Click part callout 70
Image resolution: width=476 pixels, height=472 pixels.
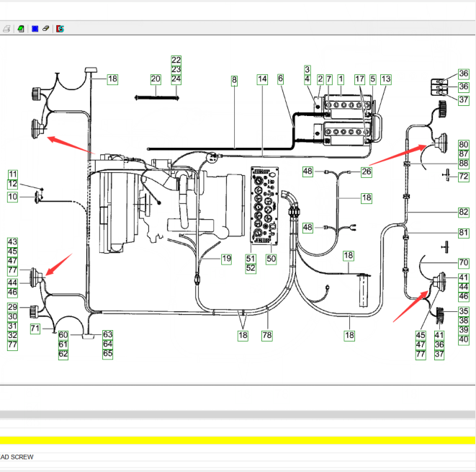coord(463,263)
